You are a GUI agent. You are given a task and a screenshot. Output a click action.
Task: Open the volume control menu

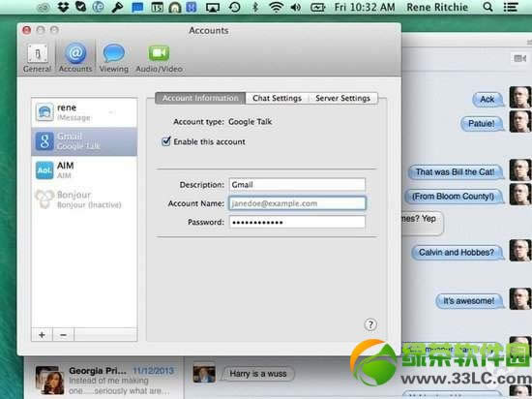[296, 7]
